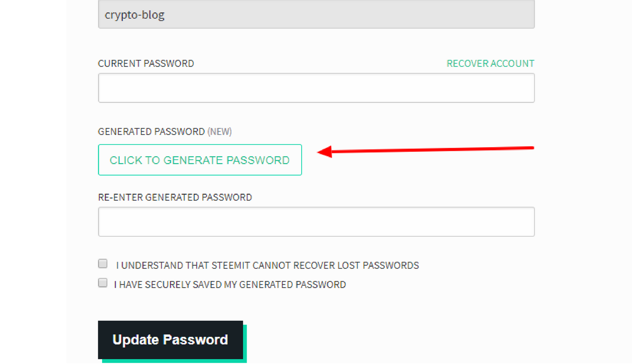The image size is (632, 364).
Task: Click the RE-ENTER GENERATED PASSWORD label
Action: pos(175,197)
